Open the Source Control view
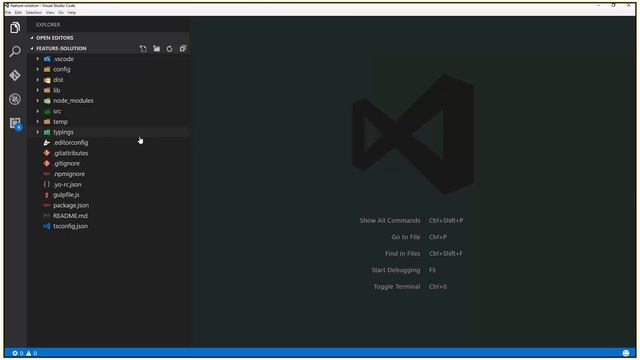 click(x=15, y=75)
